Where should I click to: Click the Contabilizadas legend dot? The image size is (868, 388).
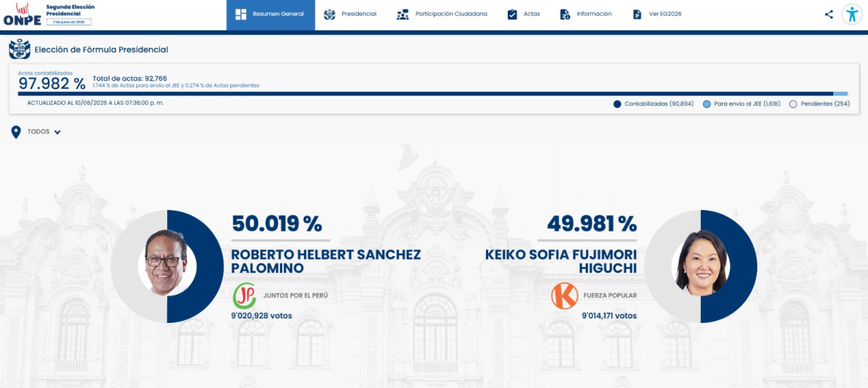point(617,104)
